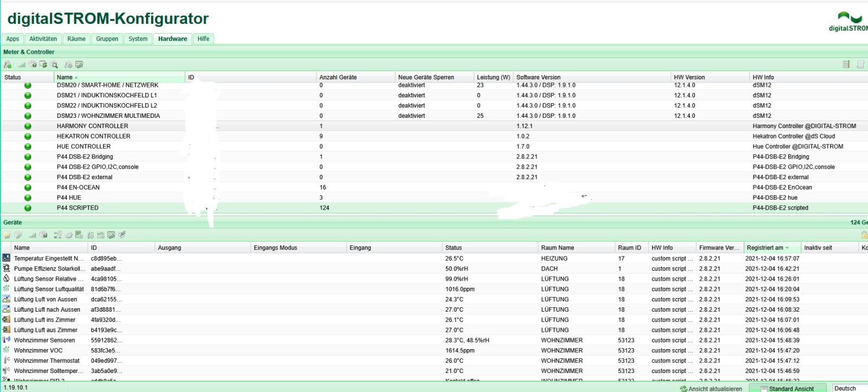Click the brick with pencil in Geräte toolbar
Image resolution: width=868 pixels, height=392 pixels.
coord(18,235)
